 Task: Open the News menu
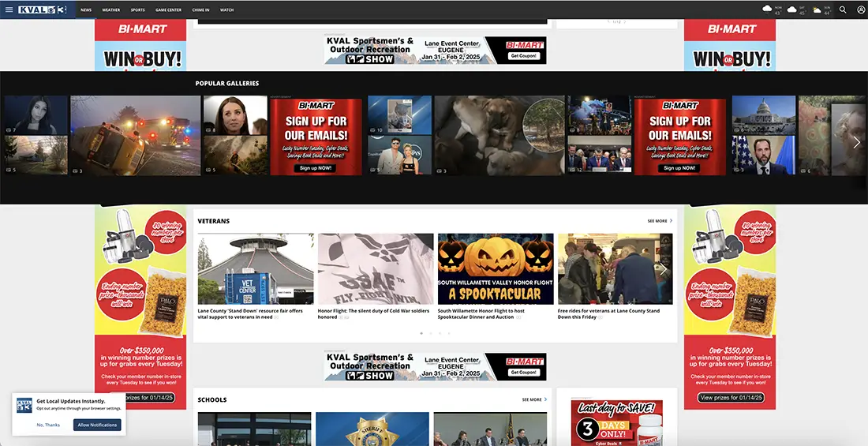tap(86, 10)
